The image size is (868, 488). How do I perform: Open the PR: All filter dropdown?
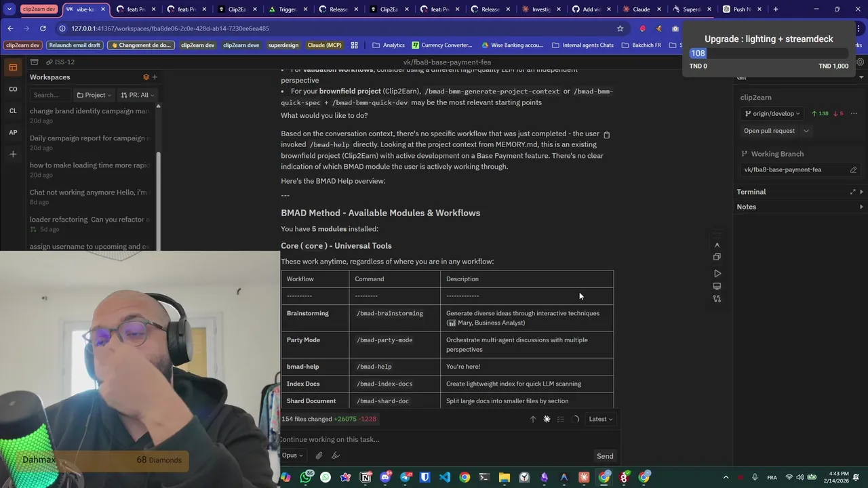pos(138,95)
